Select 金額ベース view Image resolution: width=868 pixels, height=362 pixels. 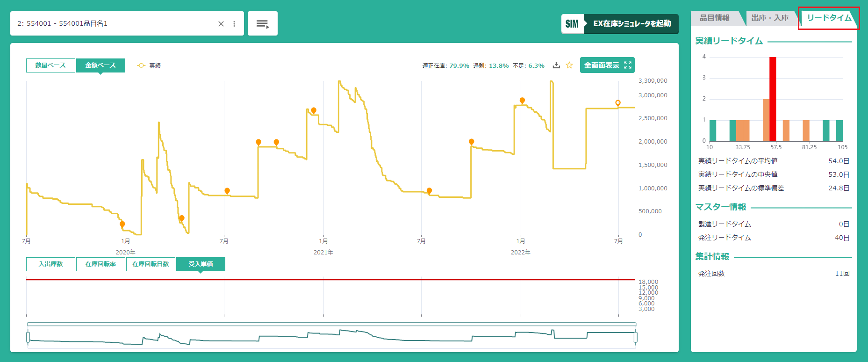[100, 65]
